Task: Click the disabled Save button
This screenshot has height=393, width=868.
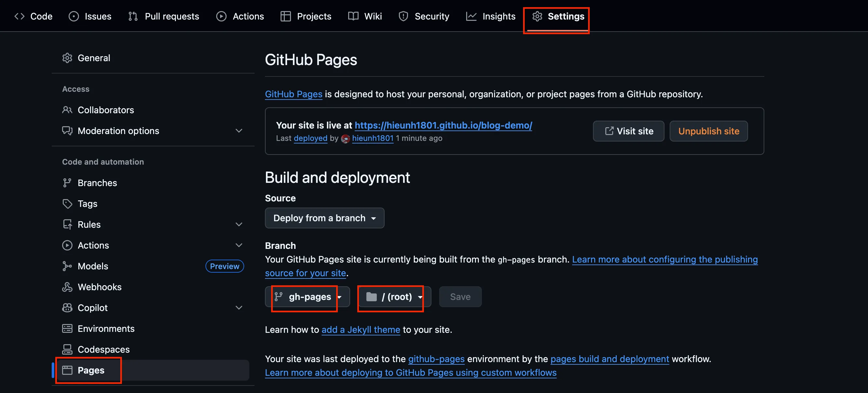Action: 460,297
